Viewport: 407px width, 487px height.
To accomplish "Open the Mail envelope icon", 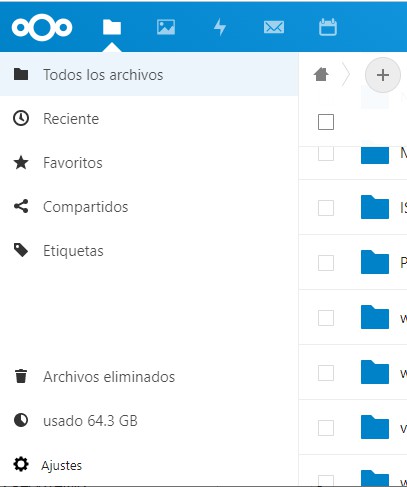I will point(274,27).
